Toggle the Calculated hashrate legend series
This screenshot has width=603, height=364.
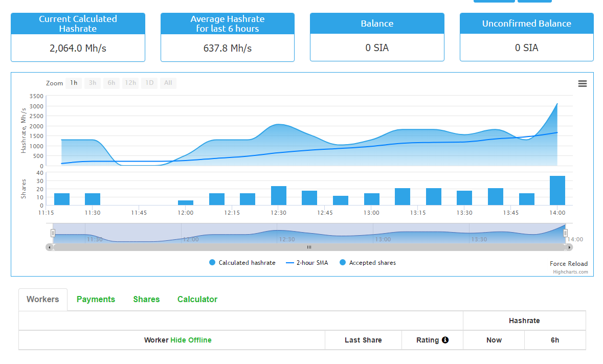coord(242,263)
